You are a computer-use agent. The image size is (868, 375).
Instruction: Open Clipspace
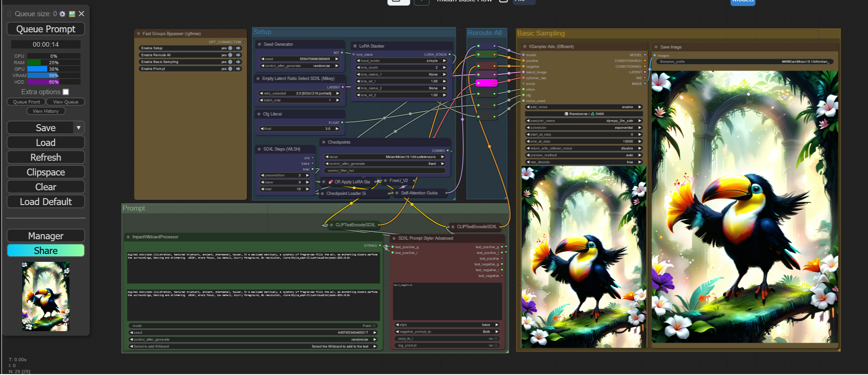tap(46, 172)
